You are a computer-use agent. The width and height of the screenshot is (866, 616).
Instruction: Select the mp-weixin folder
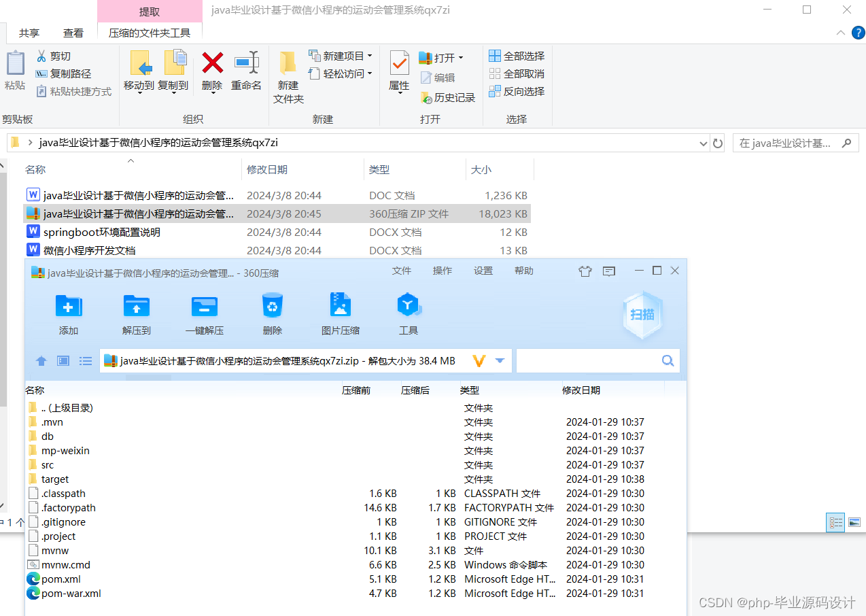click(x=65, y=451)
